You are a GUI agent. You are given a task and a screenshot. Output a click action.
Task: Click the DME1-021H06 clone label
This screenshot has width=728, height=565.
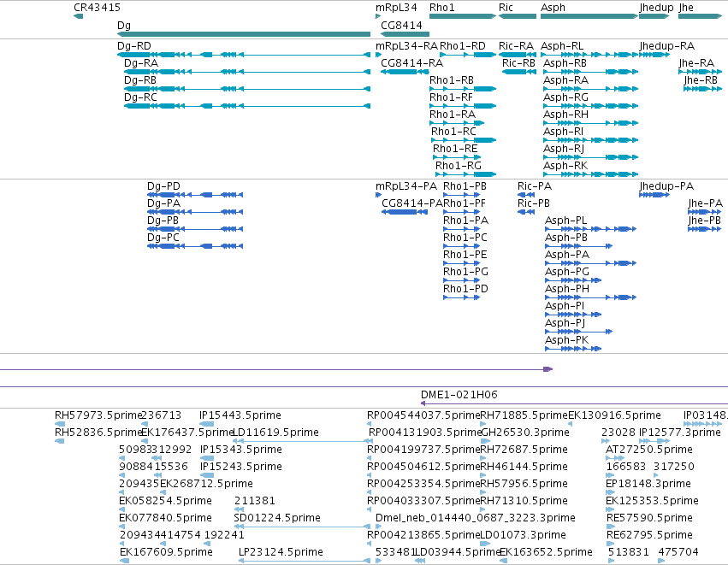459,395
